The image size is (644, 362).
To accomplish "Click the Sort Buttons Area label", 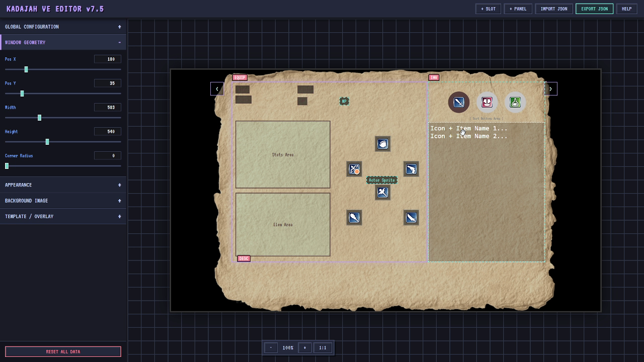I will click(486, 119).
